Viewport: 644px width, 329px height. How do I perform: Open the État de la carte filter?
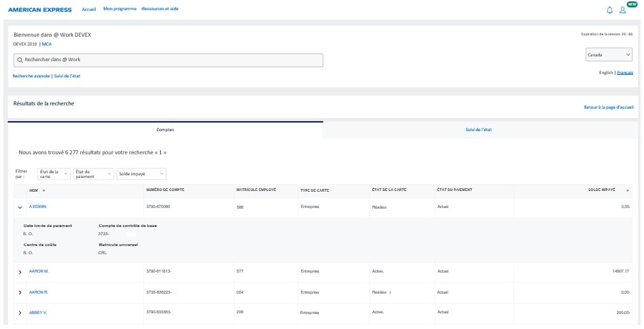point(54,174)
